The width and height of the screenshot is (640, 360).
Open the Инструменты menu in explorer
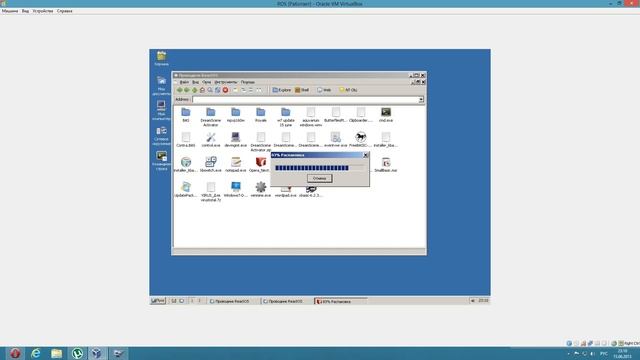(x=226, y=82)
